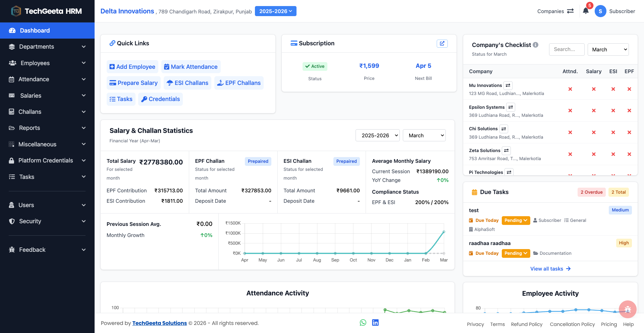Open the Tasks sidebar menu
Screen dimensions: 644x333
click(47, 177)
